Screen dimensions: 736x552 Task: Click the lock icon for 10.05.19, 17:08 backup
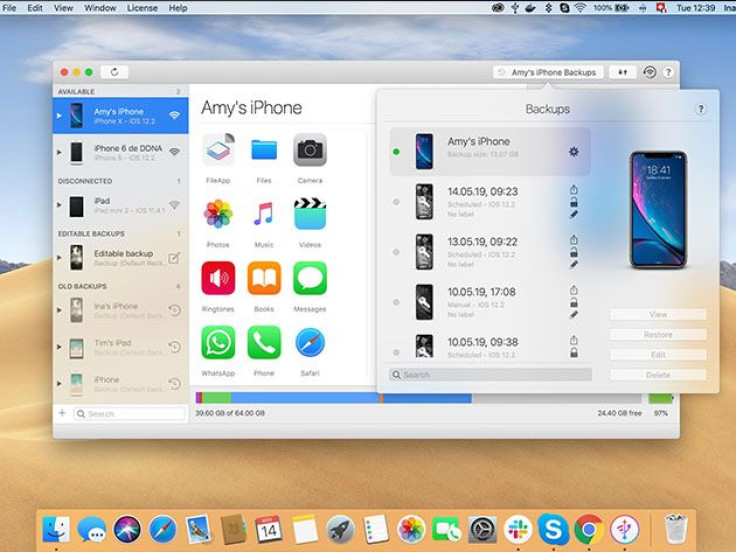pyautogui.click(x=574, y=303)
